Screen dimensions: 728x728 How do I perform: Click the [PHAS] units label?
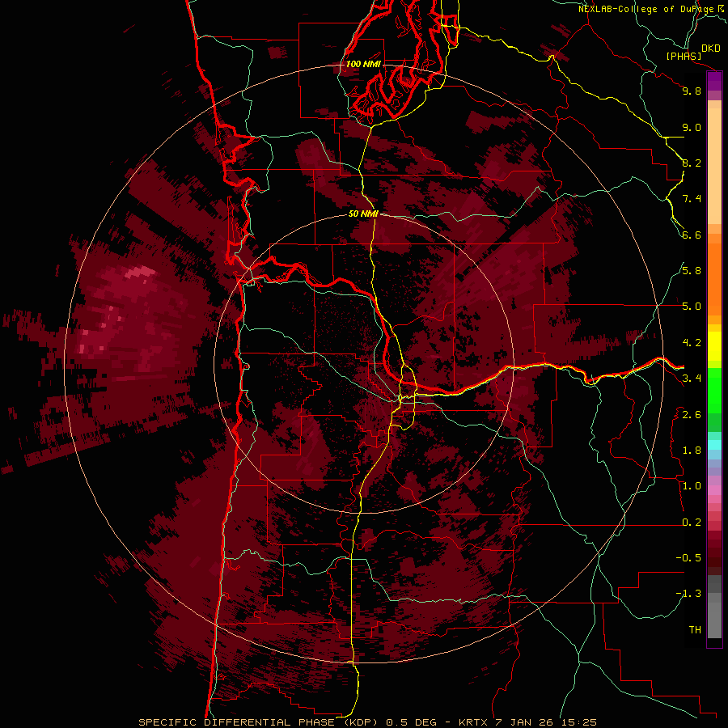(684, 56)
